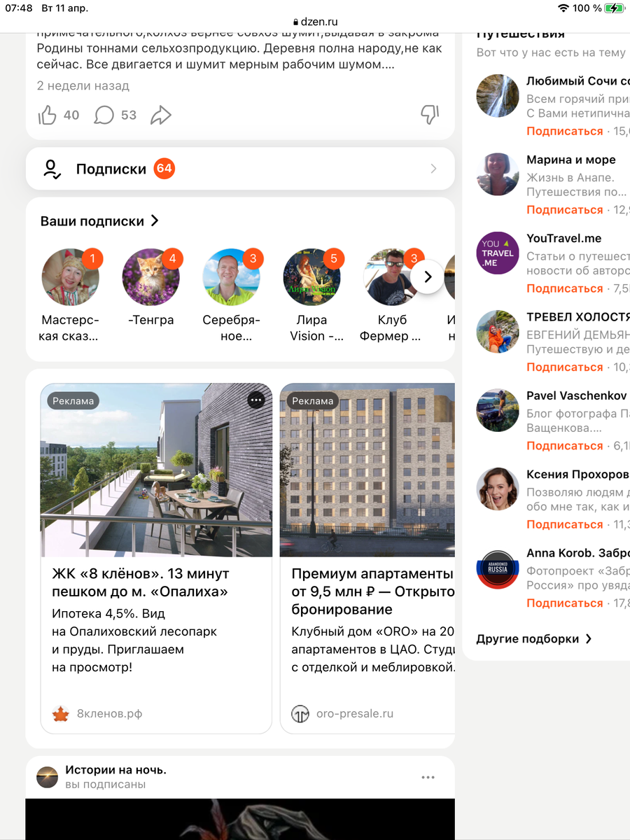Subscribe to YouTravel.me channel

pos(565,288)
